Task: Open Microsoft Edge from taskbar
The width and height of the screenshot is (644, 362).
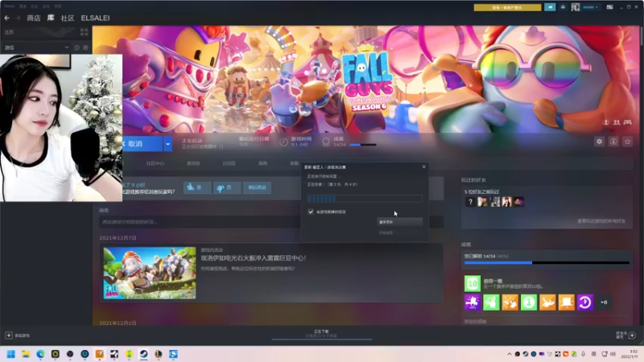Action: click(x=41, y=354)
